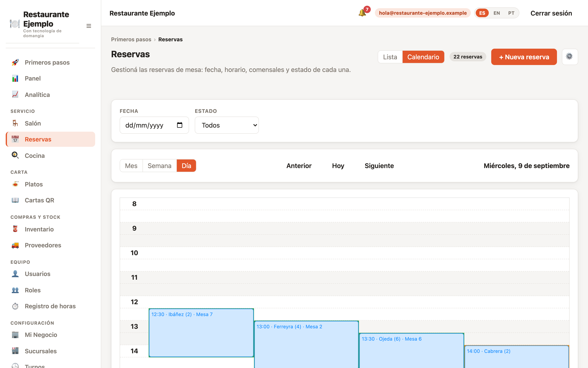Image resolution: width=588 pixels, height=368 pixels.
Task: Click the Cocina frying pan icon
Action: coord(15,155)
